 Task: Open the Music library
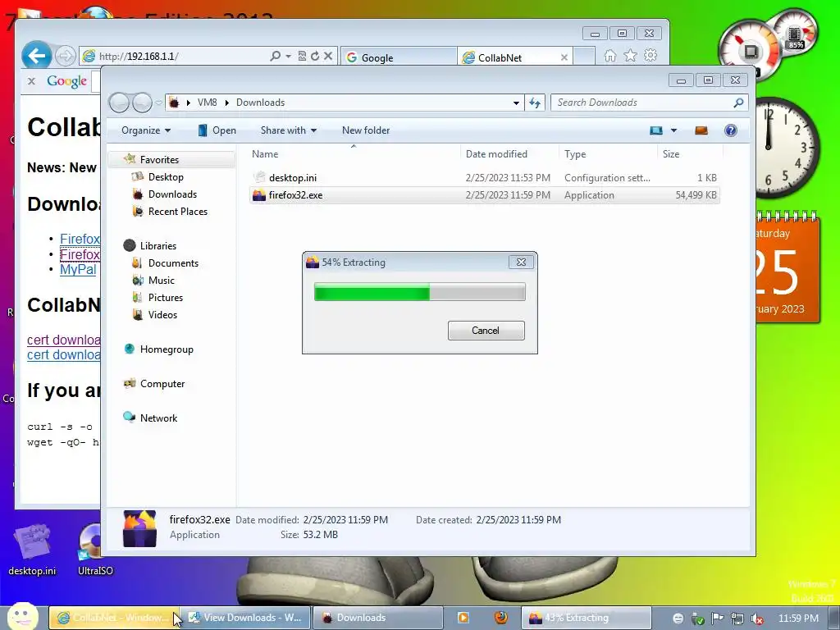coord(162,281)
